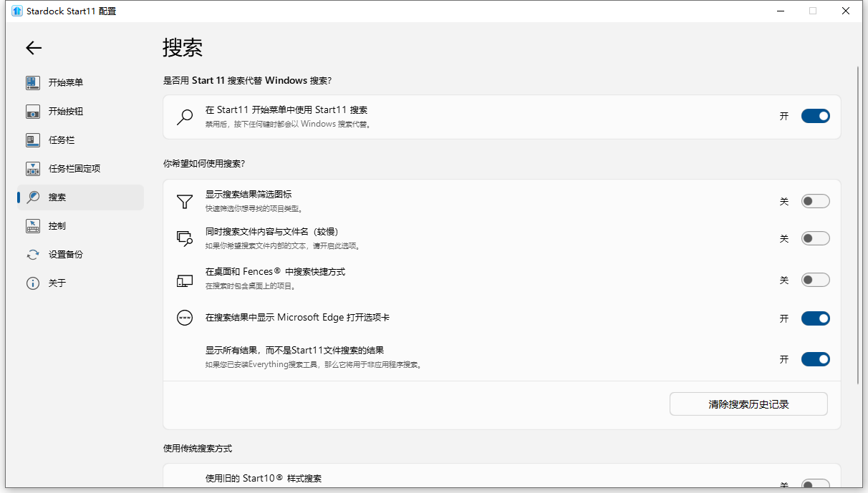
Task: Open 设置备份 via its sync arrows icon
Action: tap(33, 254)
